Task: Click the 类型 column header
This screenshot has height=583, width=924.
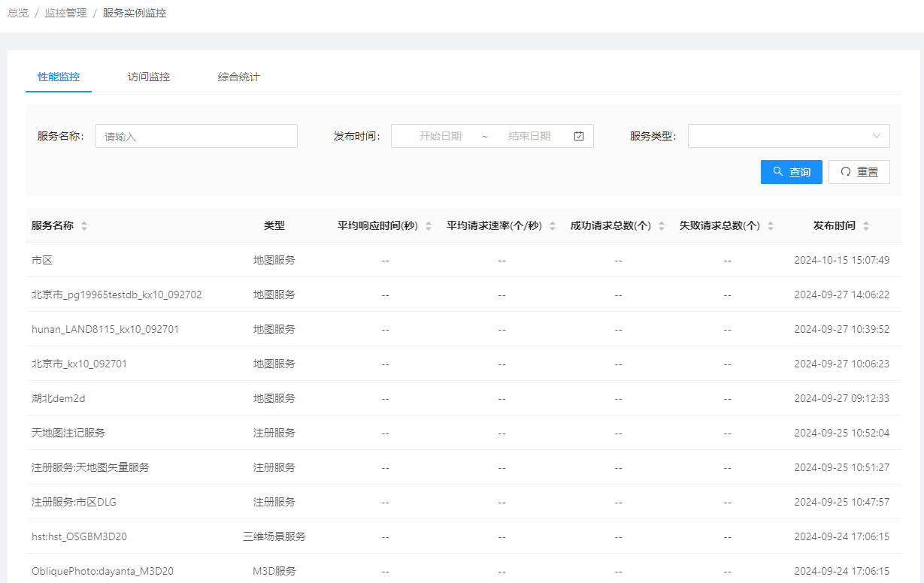Action: (274, 225)
